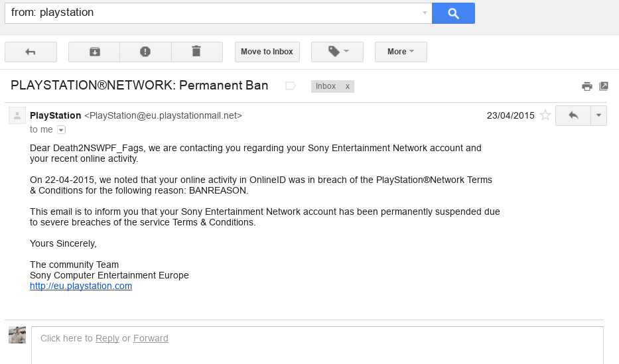Click 'The community Team' text

click(x=74, y=265)
